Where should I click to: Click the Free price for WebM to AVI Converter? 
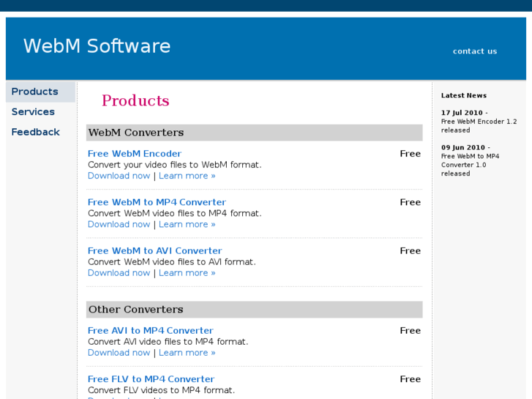pos(411,251)
